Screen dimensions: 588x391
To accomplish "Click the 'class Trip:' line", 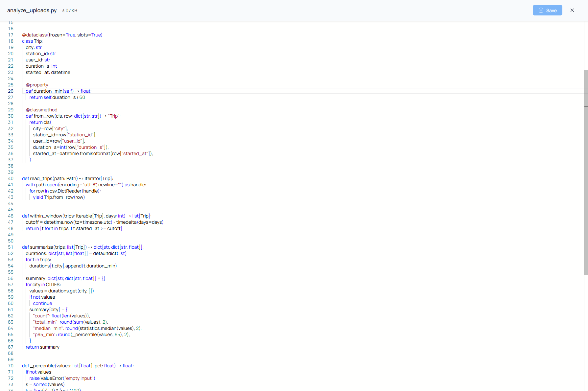I will pyautogui.click(x=33, y=41).
